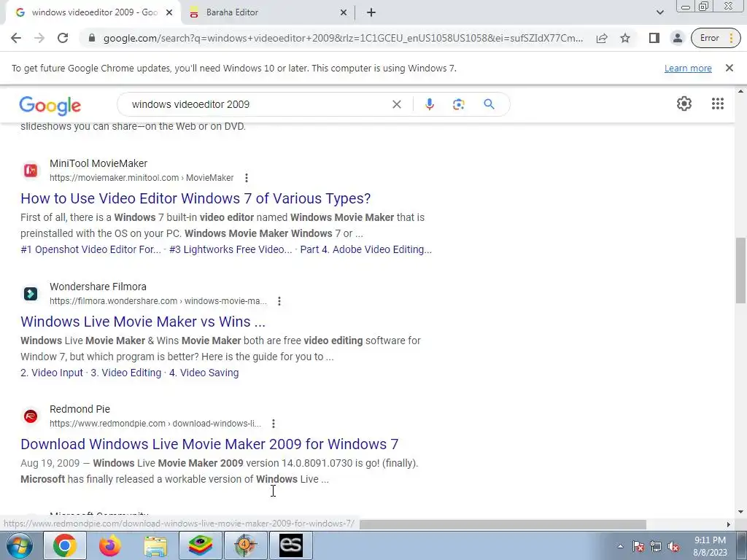This screenshot has height=560, width=747.
Task: Dismiss the Chrome update notice bar
Action: (x=729, y=68)
